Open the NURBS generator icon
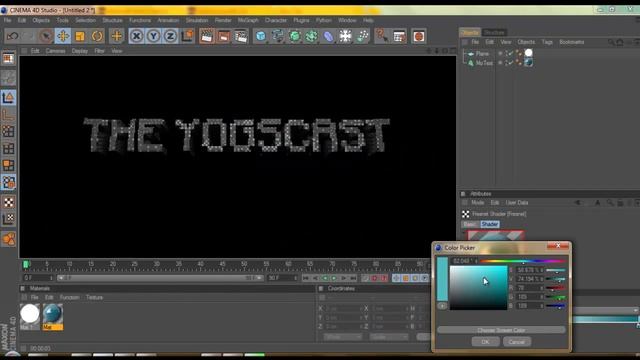Viewport: 640px width, 360px height. [x=294, y=36]
